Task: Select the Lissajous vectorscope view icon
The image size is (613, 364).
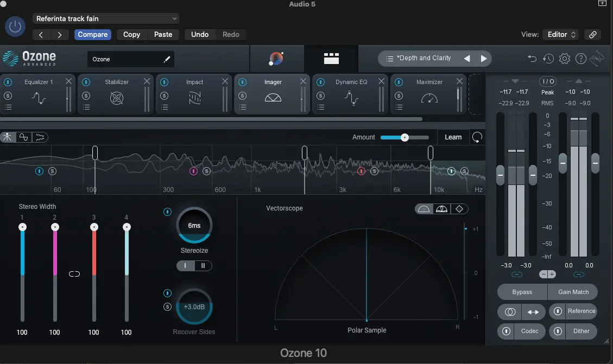Action: pyautogui.click(x=459, y=209)
